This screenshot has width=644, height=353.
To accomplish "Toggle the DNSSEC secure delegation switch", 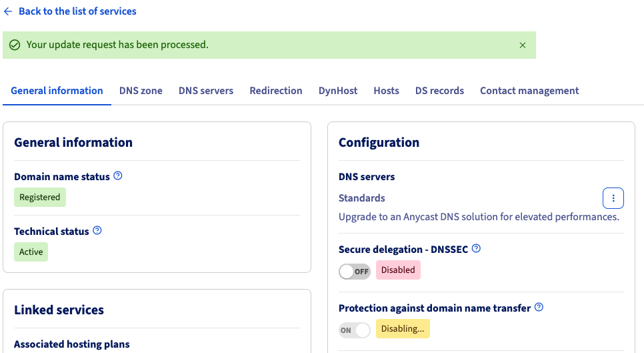I will [x=355, y=271].
